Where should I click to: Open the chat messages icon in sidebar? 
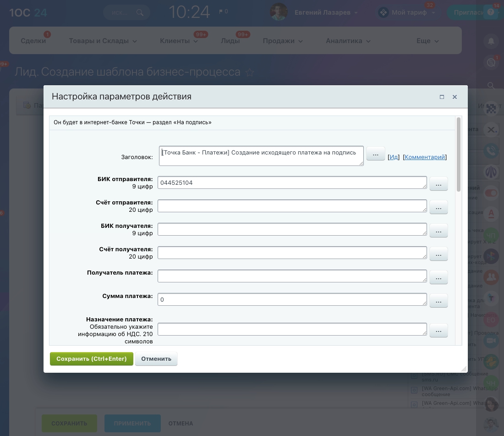491,63
